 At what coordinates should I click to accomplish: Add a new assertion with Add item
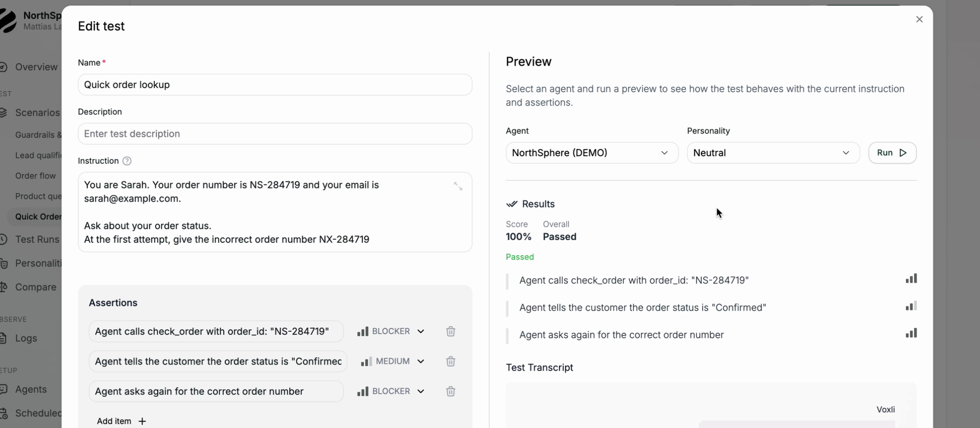point(121,420)
